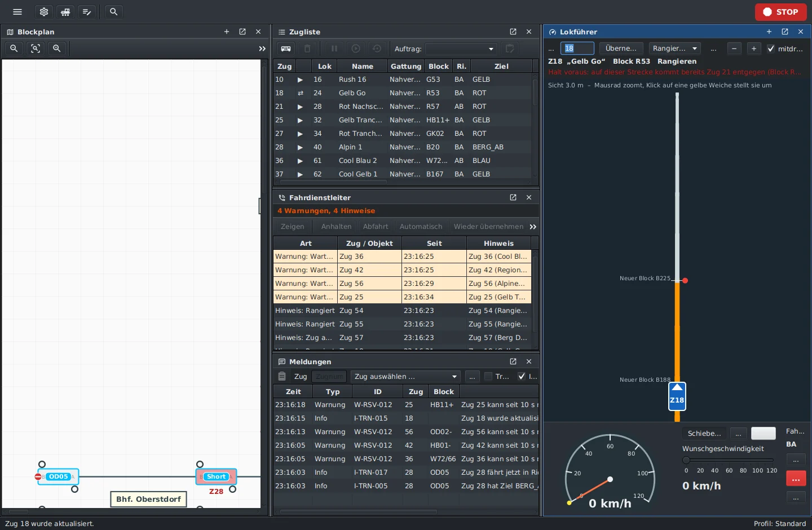
Task: Click the locomotive icon in top toolbar
Action: coord(65,12)
